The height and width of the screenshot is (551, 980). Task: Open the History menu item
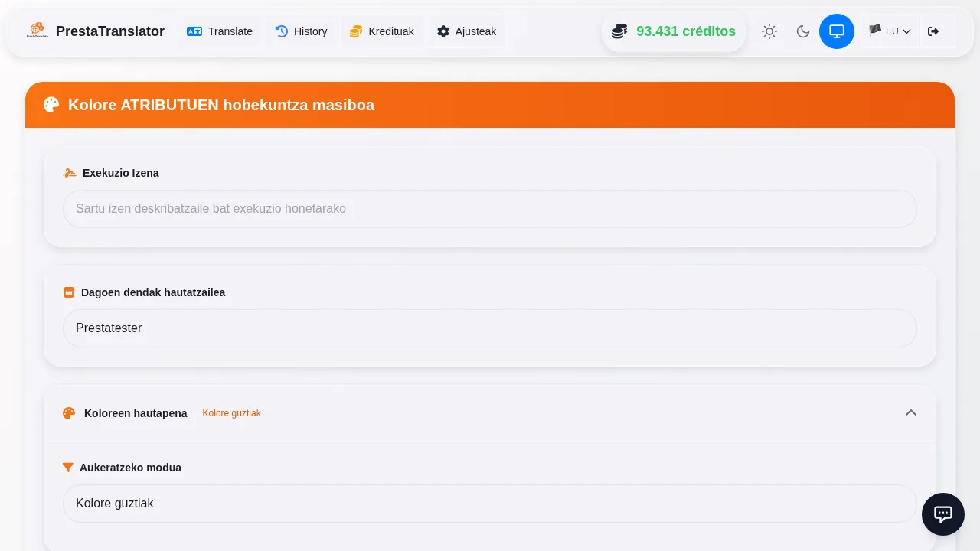[x=301, y=31]
